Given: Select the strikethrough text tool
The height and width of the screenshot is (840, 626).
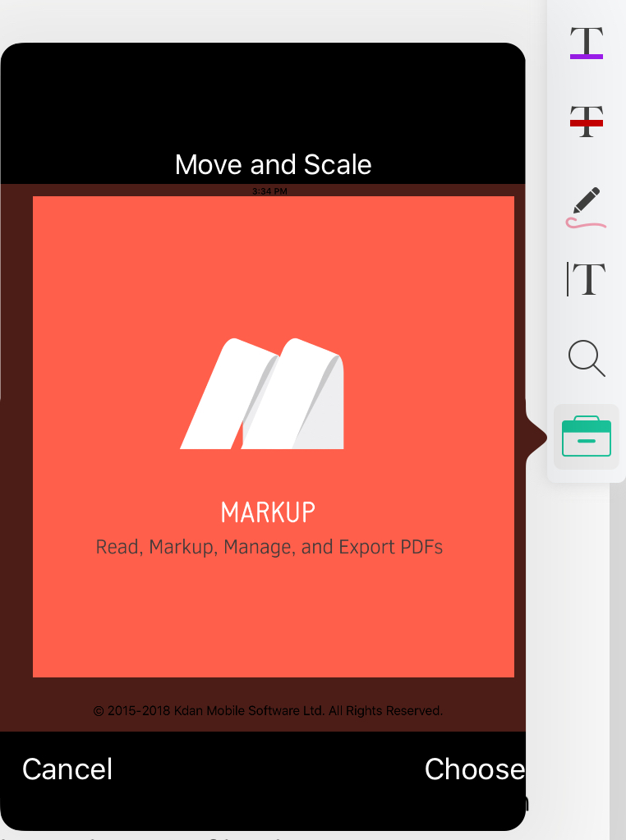Looking at the screenshot, I should tap(587, 121).
